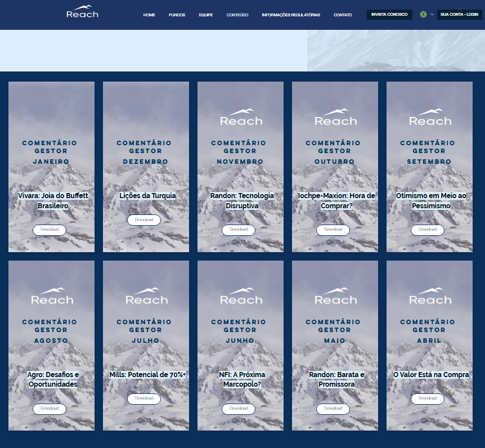Go to the EQUIPE page

[x=206, y=15]
